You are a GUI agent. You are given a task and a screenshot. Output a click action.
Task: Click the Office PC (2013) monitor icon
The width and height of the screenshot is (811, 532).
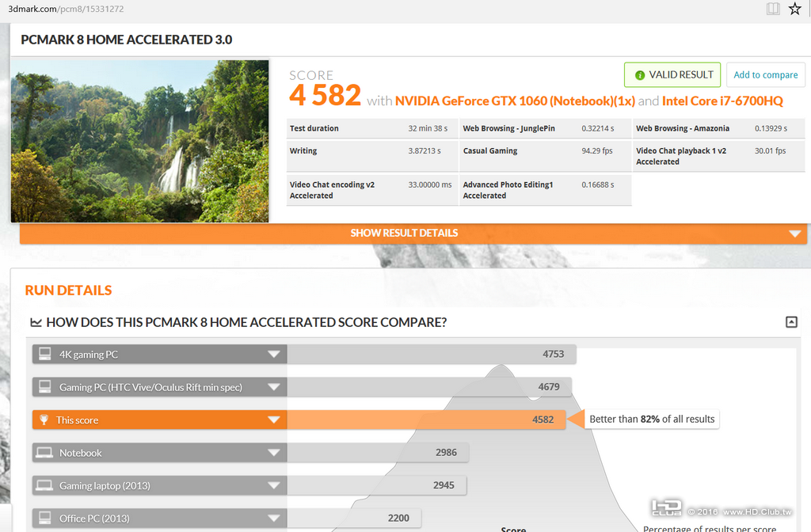[45, 518]
